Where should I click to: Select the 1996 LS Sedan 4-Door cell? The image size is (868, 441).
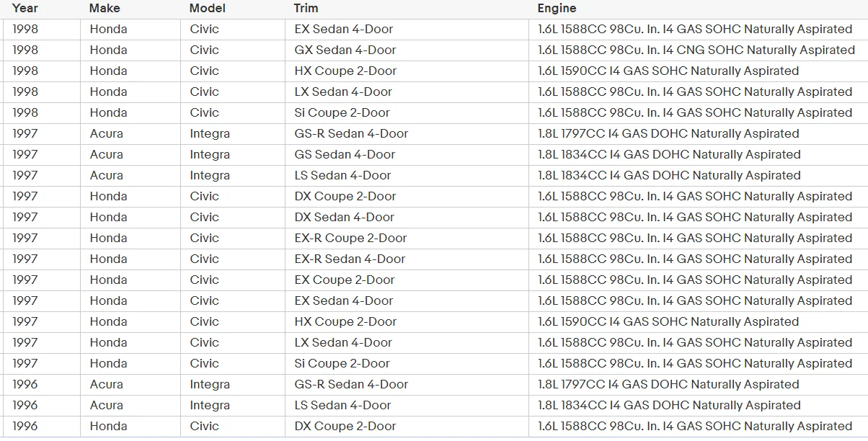407,406
